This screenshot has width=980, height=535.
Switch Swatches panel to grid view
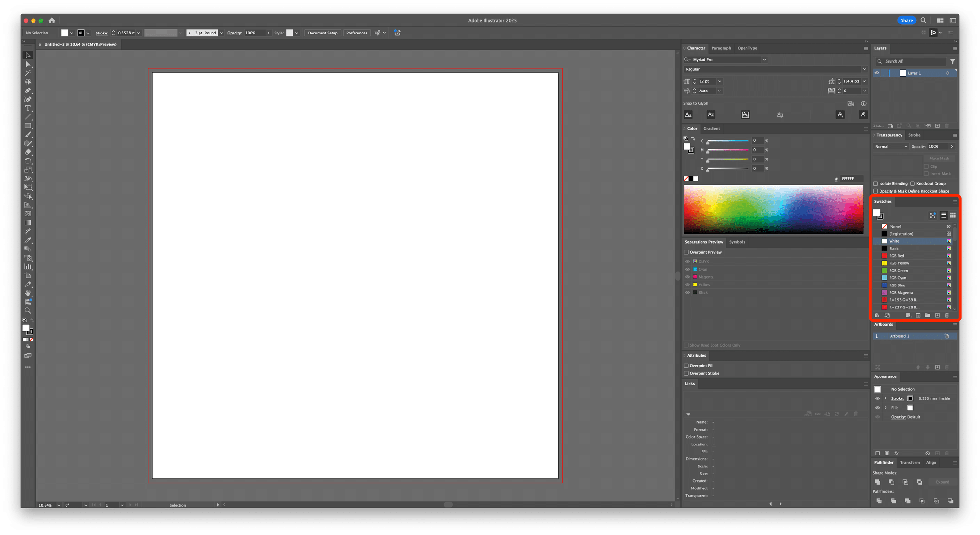pyautogui.click(x=953, y=216)
